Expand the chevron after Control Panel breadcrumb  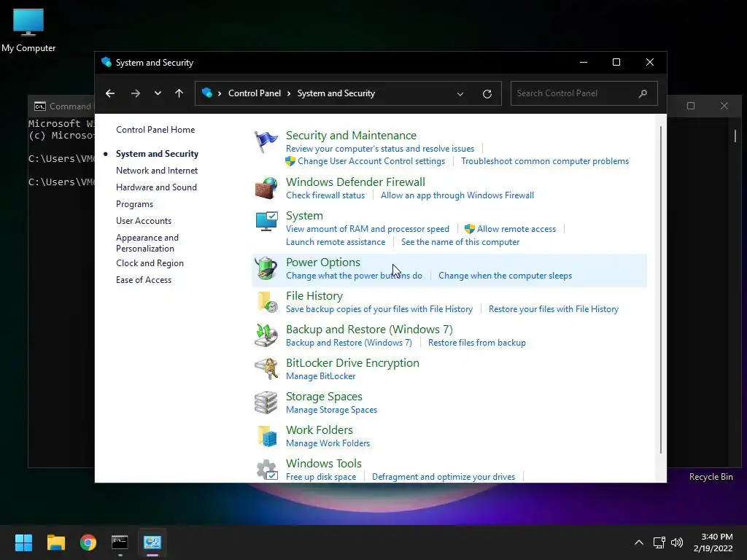(x=289, y=93)
